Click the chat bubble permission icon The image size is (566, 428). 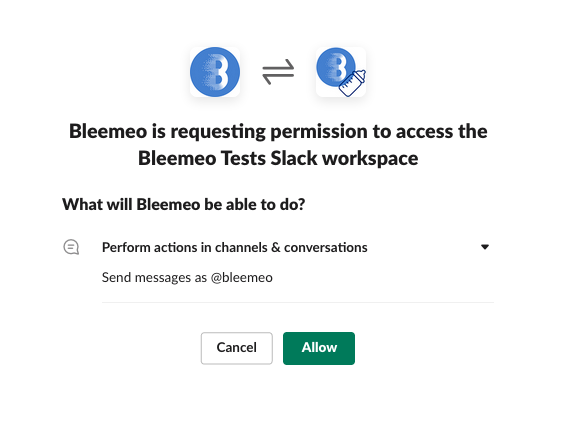tap(71, 248)
